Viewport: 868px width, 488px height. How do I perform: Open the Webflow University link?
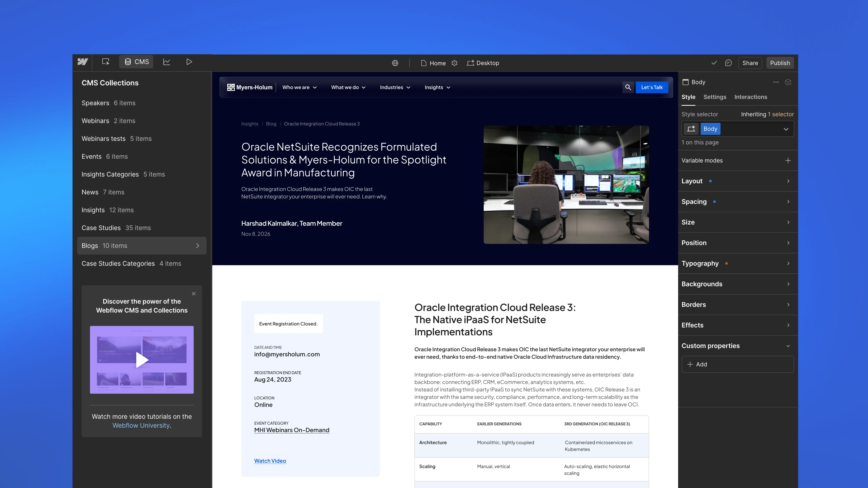coord(141,426)
